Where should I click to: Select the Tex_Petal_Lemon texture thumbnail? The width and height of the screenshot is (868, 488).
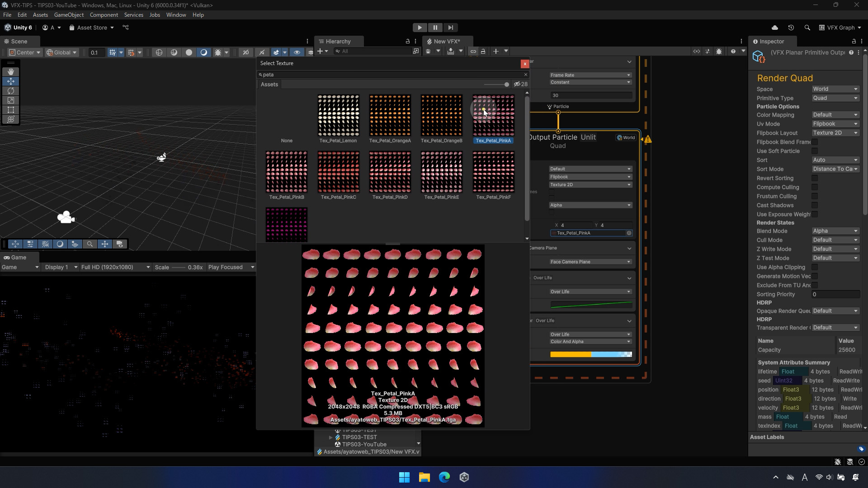coord(338,115)
